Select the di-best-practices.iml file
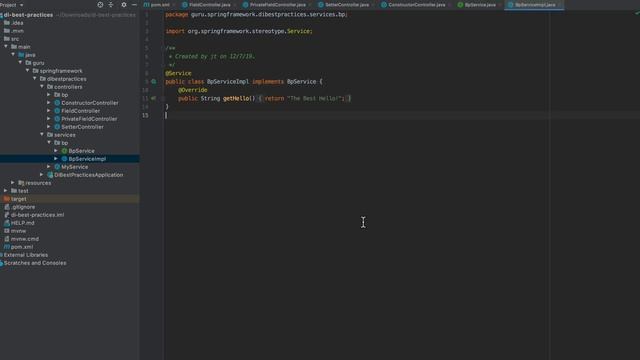 (x=38, y=215)
